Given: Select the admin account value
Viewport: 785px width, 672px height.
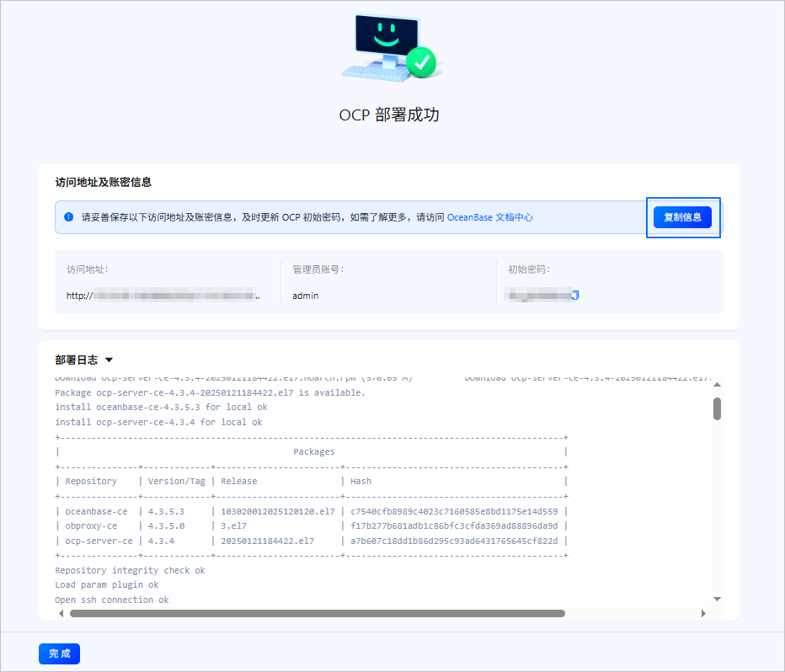Looking at the screenshot, I should pos(306,296).
